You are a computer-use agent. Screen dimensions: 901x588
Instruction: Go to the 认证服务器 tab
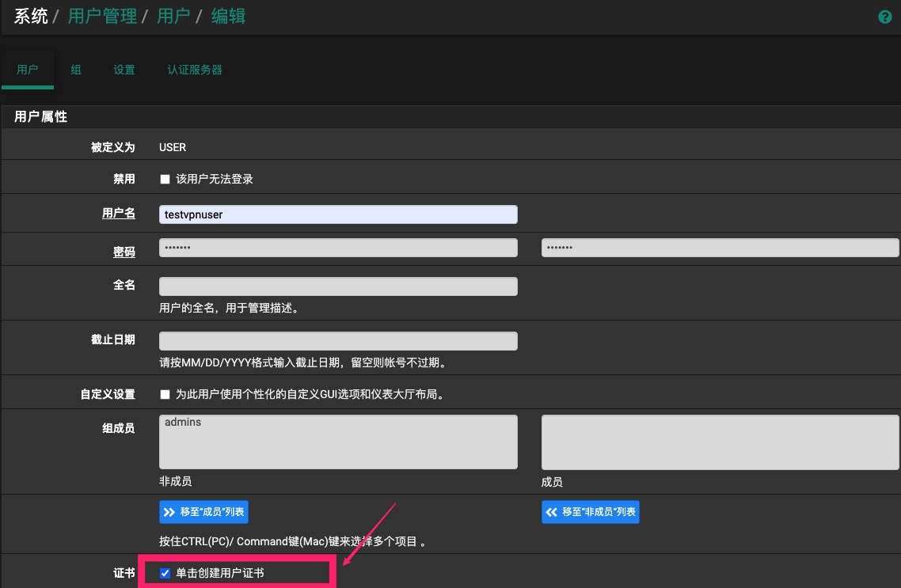pyautogui.click(x=195, y=70)
